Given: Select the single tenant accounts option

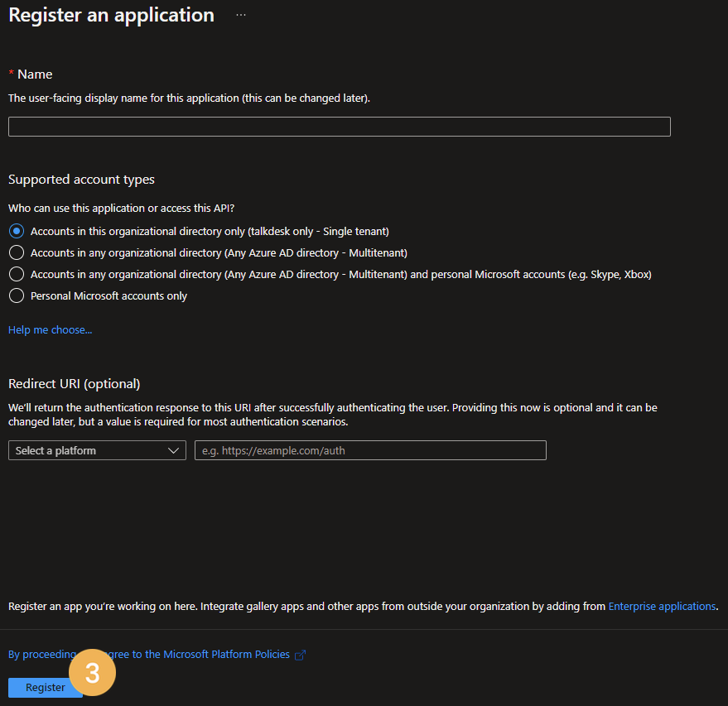Looking at the screenshot, I should click(x=16, y=231).
